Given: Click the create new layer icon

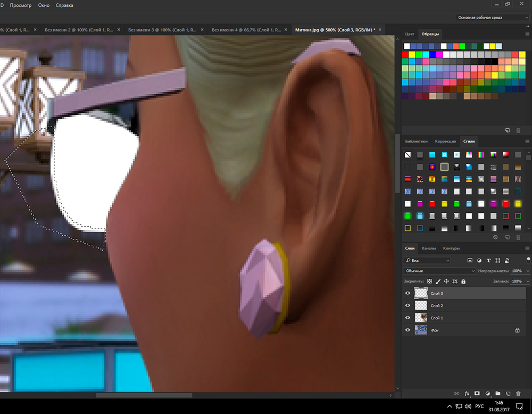Looking at the screenshot, I should click(x=508, y=393).
